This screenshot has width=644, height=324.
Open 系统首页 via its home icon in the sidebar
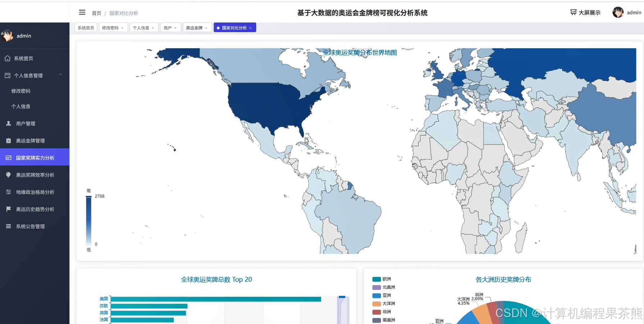[x=8, y=58]
